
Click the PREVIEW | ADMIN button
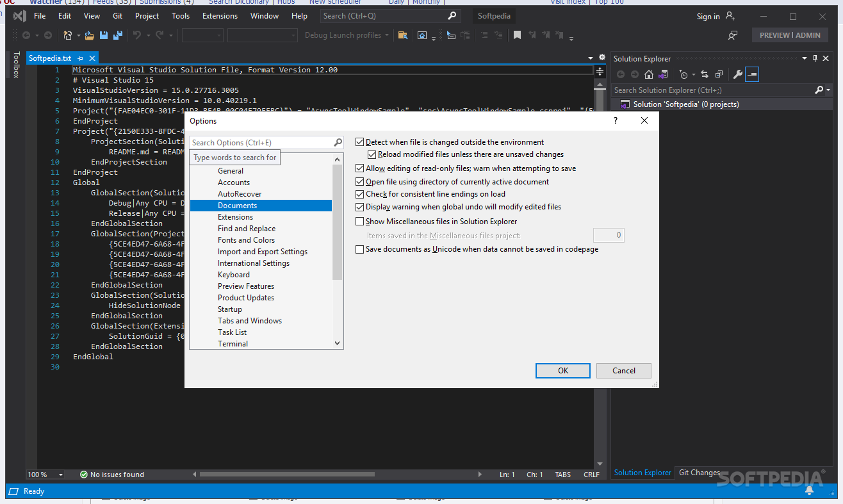point(790,35)
